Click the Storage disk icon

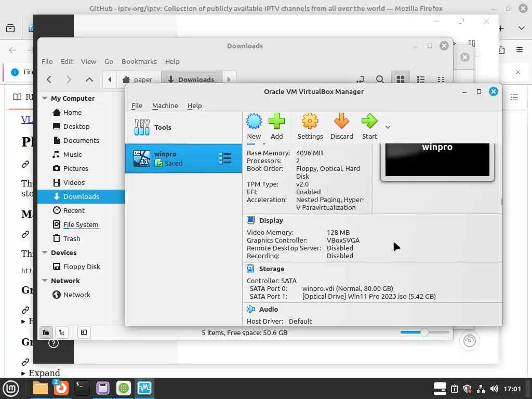pyautogui.click(x=250, y=269)
